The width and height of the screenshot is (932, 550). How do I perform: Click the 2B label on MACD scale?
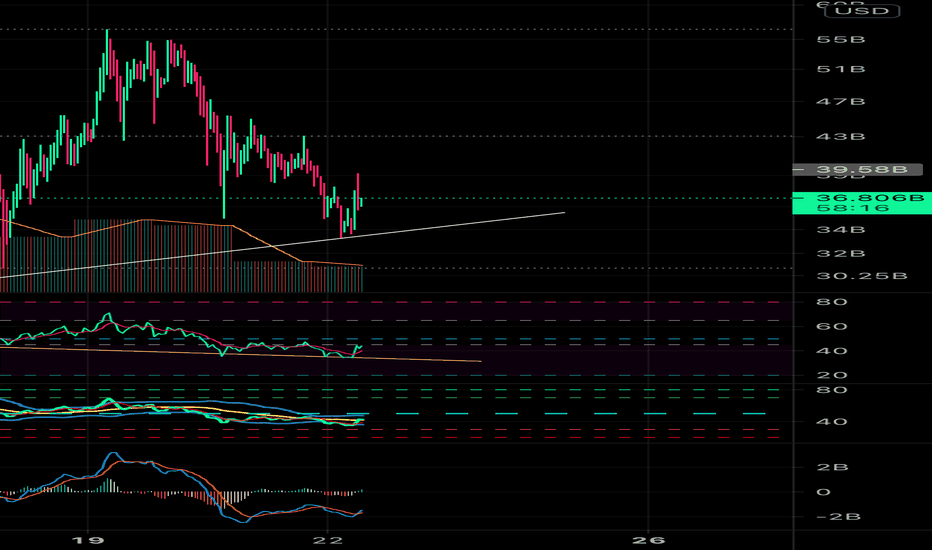point(832,467)
